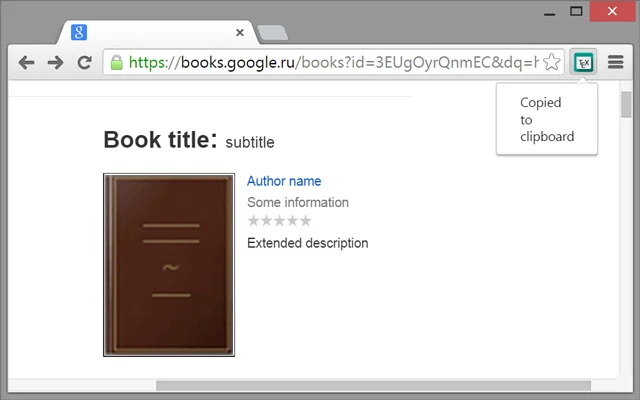Click the 'Extended description' text
The height and width of the screenshot is (400, 640).
pos(308,243)
